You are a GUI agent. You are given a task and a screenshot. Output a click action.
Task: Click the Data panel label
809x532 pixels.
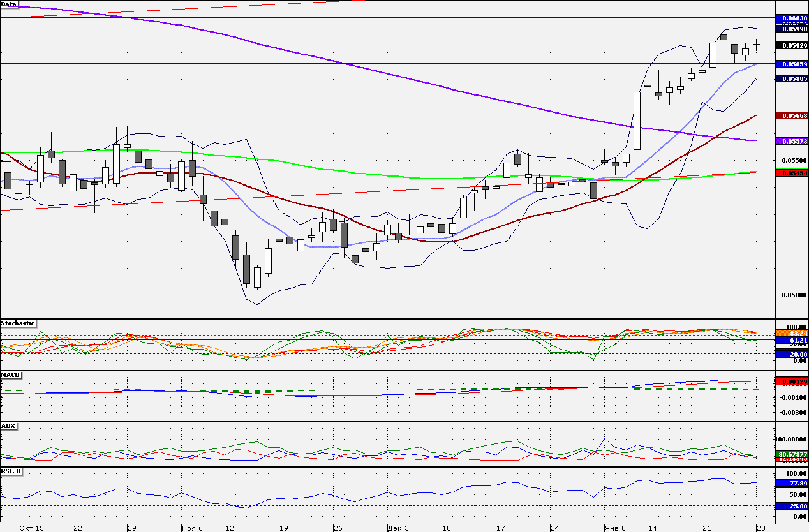coord(10,4)
